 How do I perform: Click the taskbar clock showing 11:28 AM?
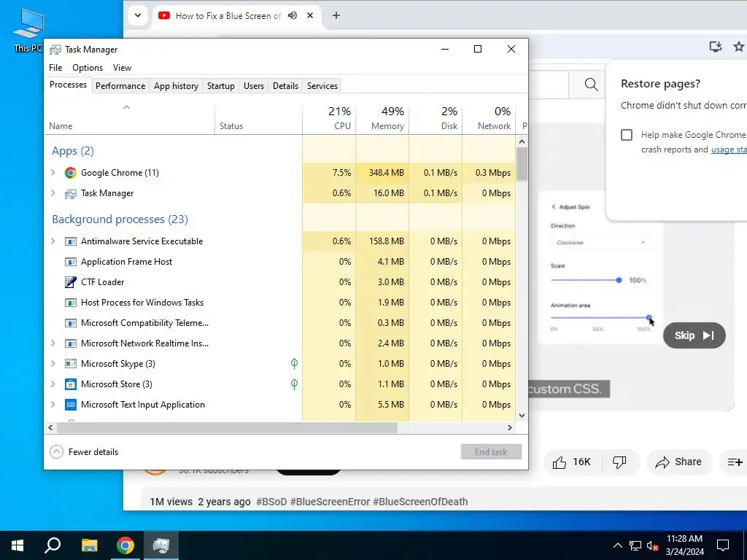[x=684, y=545]
